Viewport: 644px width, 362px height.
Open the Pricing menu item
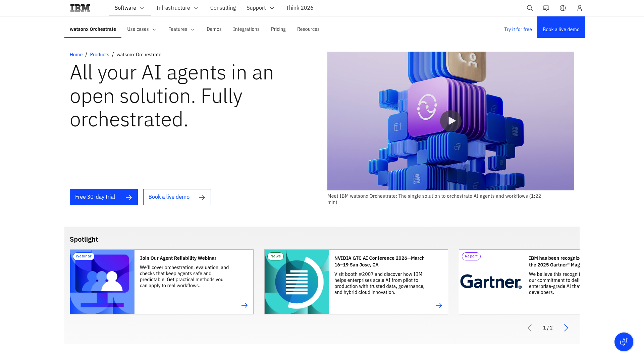coord(278,29)
